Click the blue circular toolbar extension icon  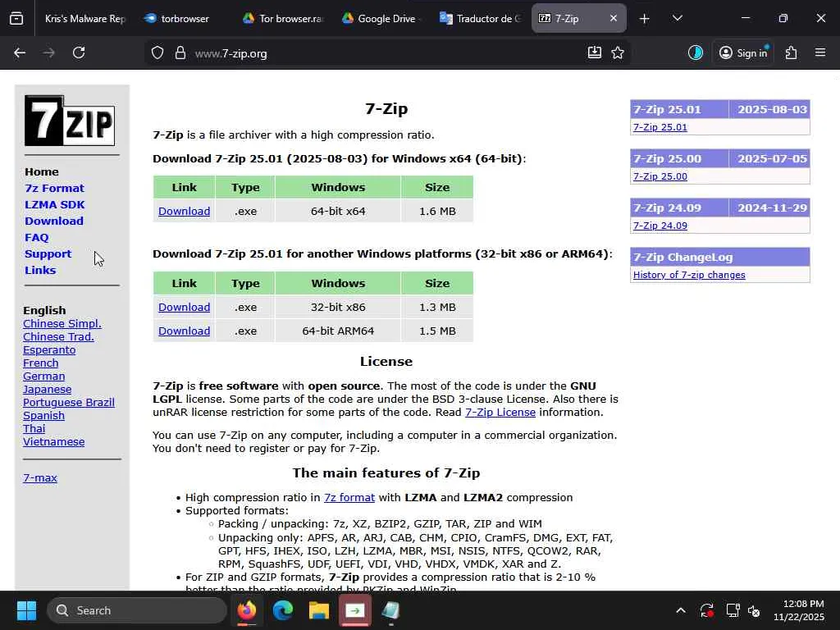pyautogui.click(x=696, y=52)
